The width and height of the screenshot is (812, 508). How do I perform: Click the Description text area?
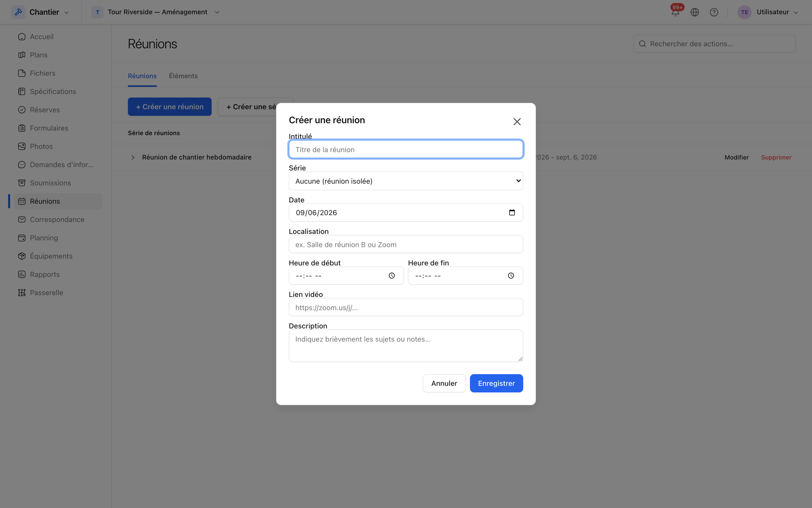(406, 346)
